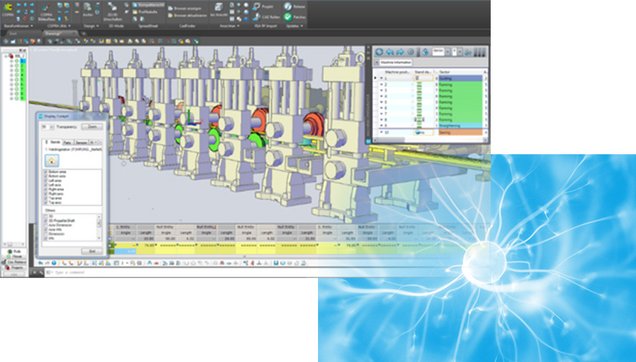Switch to the Machine Information tab
Viewport: 636px width, 362px height.
(395, 62)
